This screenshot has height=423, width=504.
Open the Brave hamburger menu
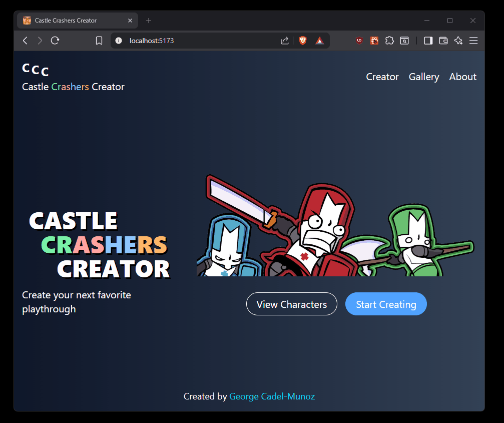click(473, 41)
